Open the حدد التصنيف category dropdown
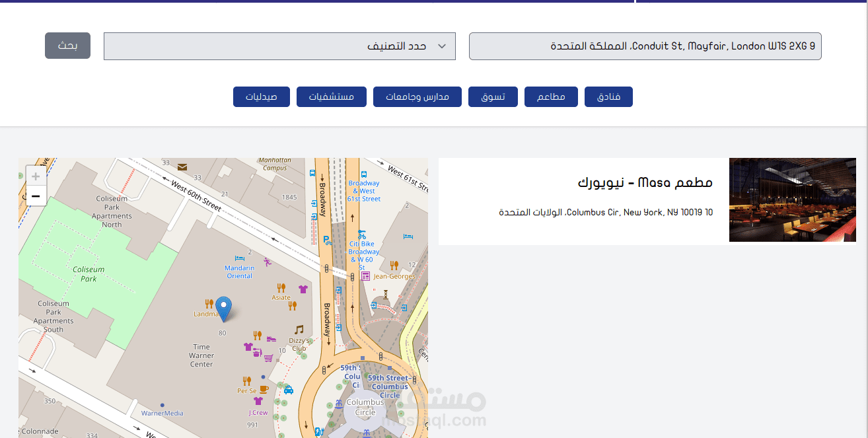The height and width of the screenshot is (438, 868). [279, 46]
